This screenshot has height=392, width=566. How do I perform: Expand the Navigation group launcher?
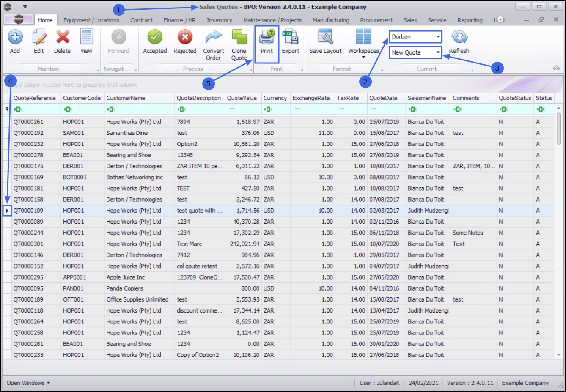coord(135,70)
